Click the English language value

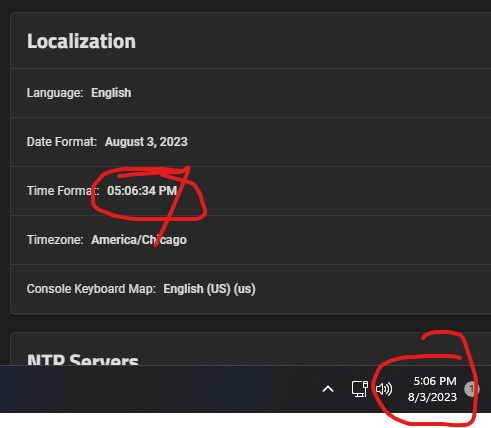pyautogui.click(x=111, y=93)
